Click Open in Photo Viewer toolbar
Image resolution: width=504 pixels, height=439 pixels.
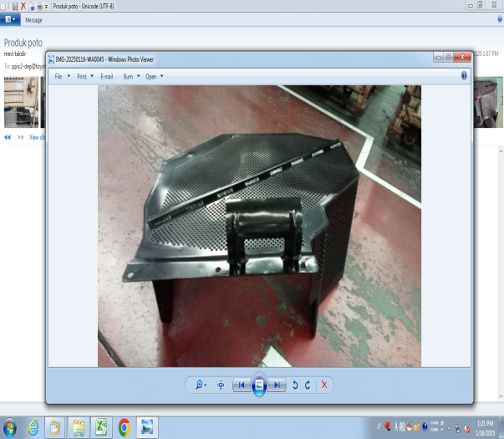150,77
